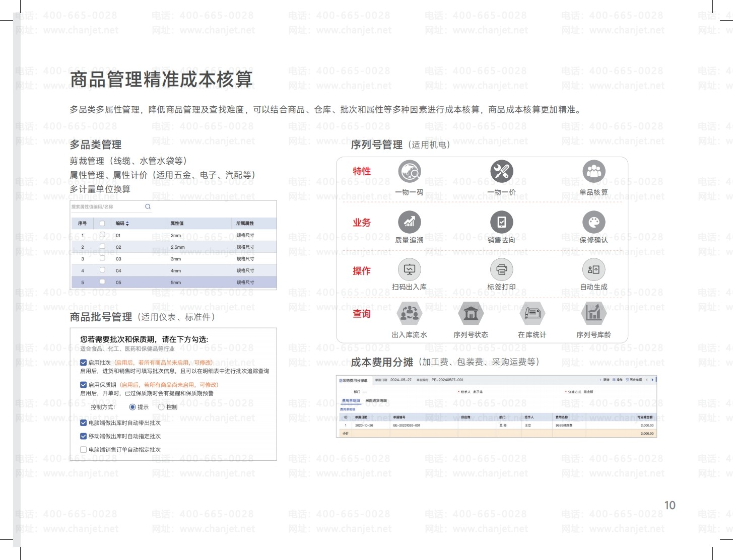Switch to the 采购进货明细 tab
Viewport: 733px width, 560px height.
click(x=376, y=401)
